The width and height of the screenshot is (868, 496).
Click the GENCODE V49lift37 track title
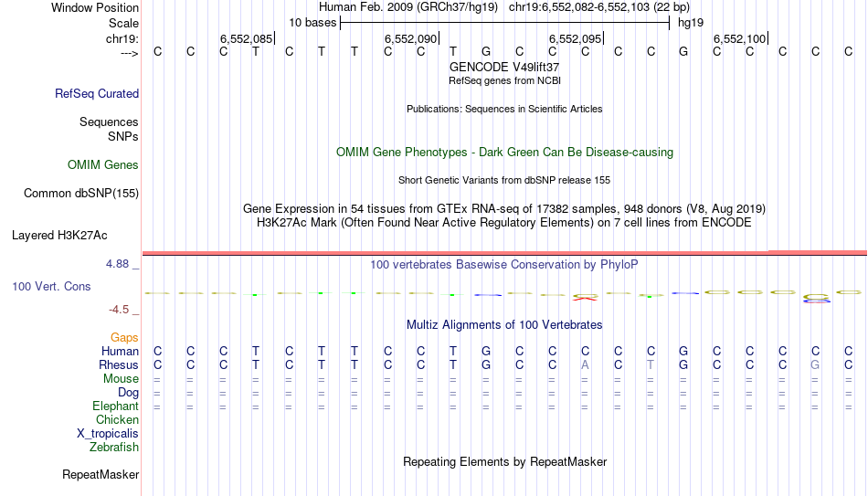point(504,67)
